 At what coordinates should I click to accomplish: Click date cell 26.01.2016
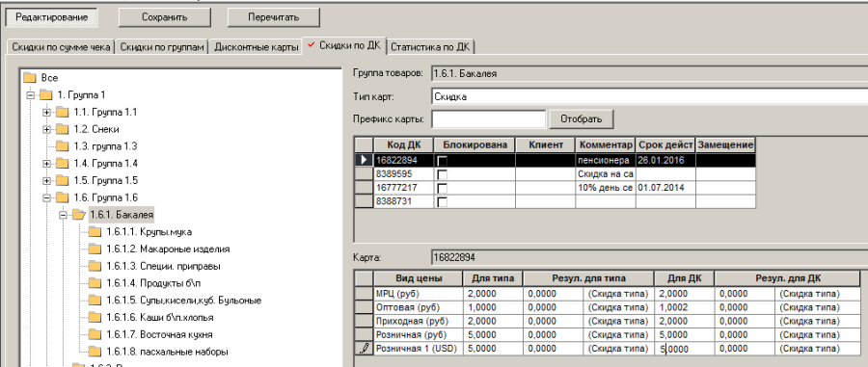click(665, 160)
